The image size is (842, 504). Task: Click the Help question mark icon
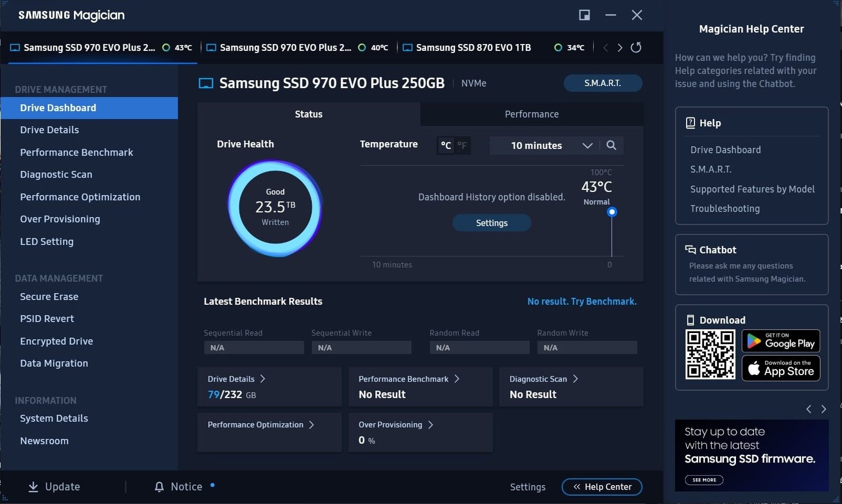click(x=690, y=123)
